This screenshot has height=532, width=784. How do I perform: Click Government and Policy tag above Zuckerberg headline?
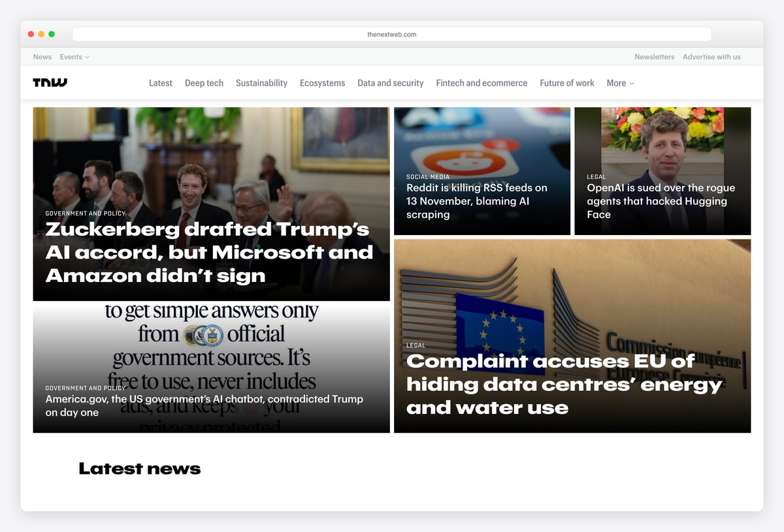[86, 213]
